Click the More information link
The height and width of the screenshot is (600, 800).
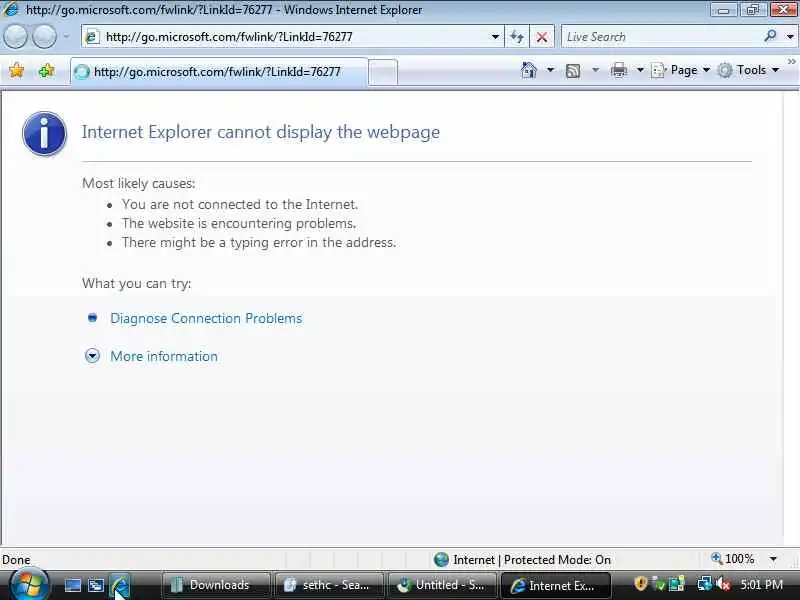click(164, 356)
